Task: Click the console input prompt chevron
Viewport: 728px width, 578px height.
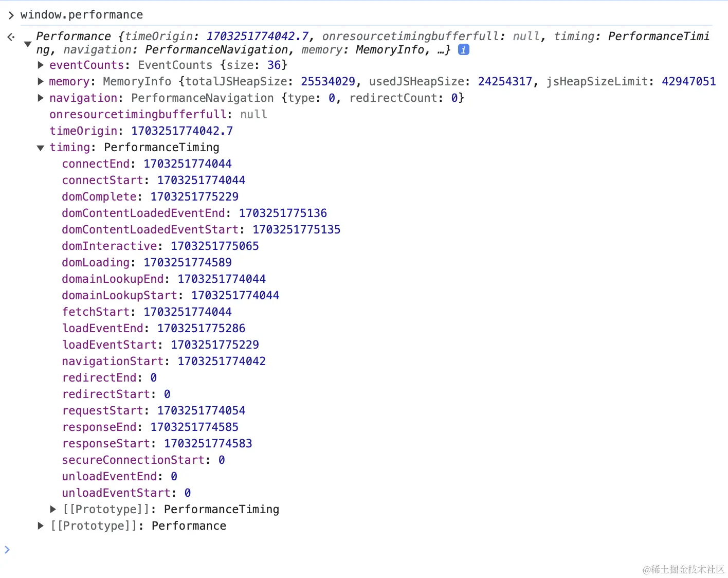Action: [7, 550]
